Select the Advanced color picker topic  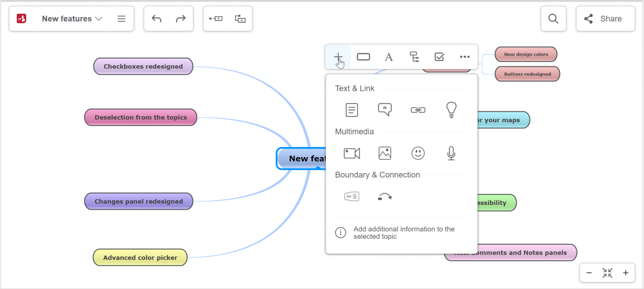click(x=140, y=257)
